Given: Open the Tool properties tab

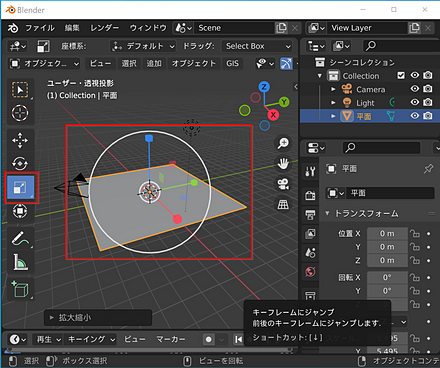Looking at the screenshot, I should 310,172.
